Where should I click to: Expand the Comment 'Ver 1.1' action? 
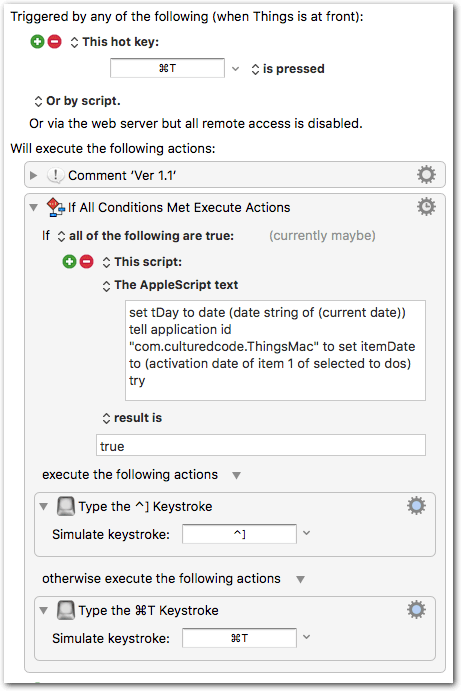(x=33, y=175)
